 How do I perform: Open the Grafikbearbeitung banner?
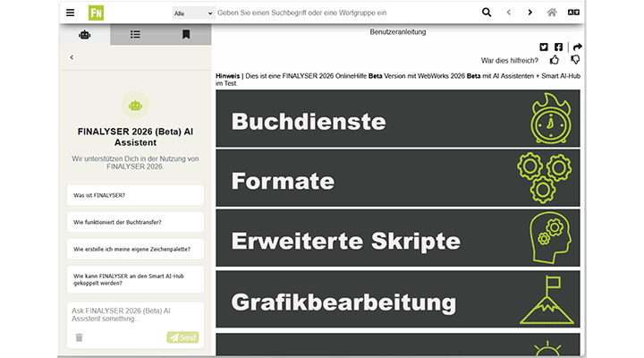(x=397, y=299)
